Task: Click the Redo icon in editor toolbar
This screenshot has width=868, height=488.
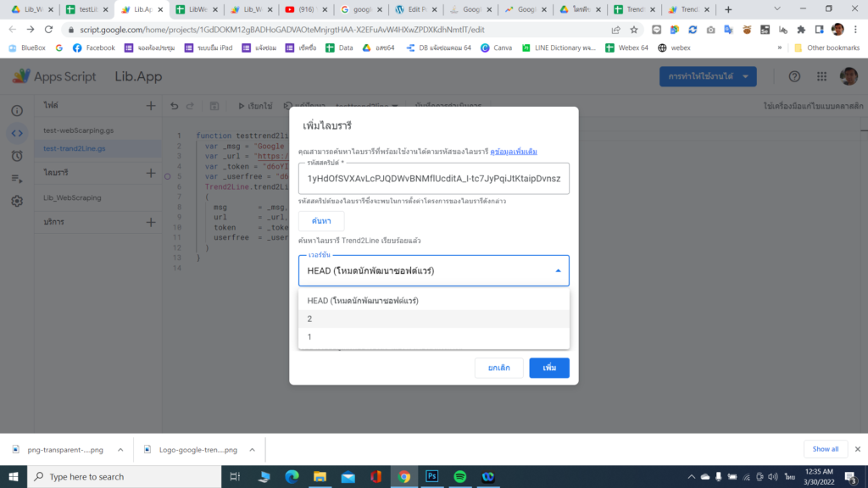Action: click(191, 106)
